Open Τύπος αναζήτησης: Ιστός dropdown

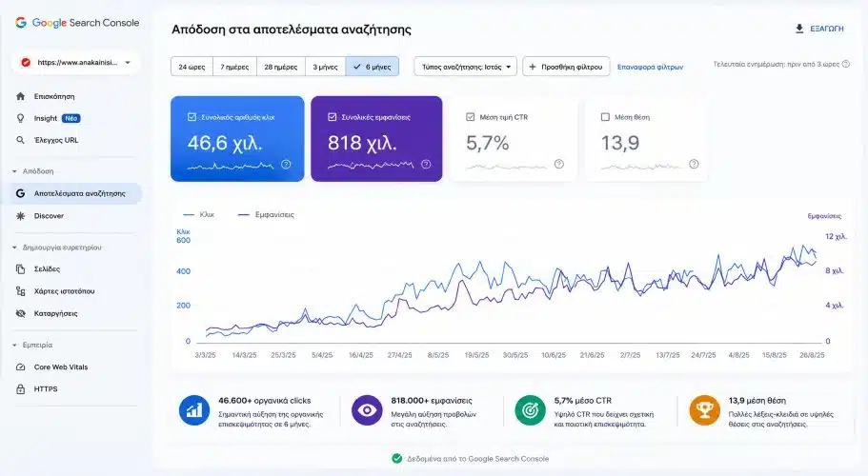click(466, 67)
